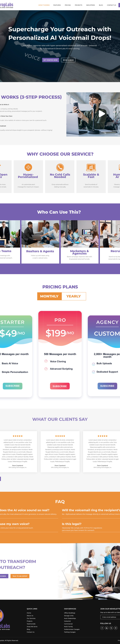Play the video beside the 3-step process
The height and width of the screenshot is (644, 120).
coord(102,114)
